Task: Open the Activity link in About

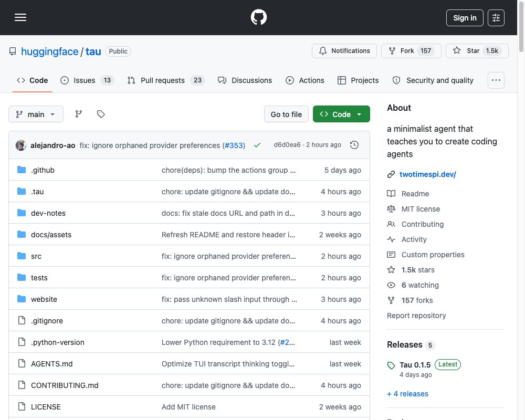Action: coord(414,239)
